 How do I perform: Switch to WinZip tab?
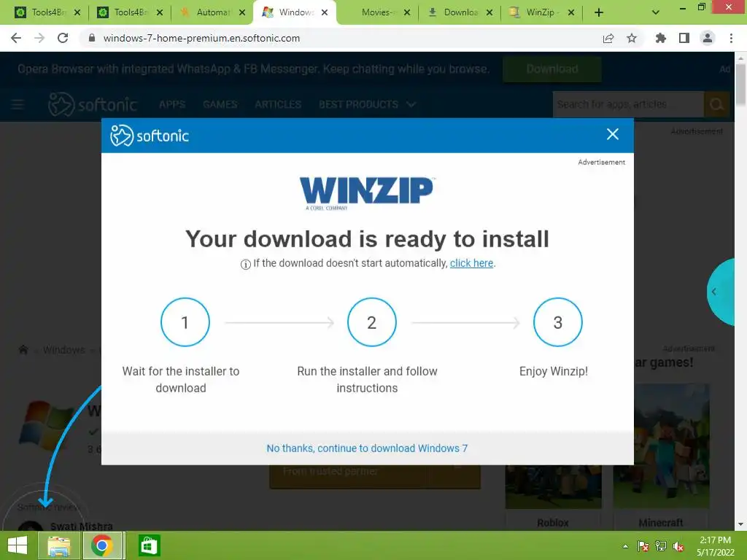coord(536,12)
